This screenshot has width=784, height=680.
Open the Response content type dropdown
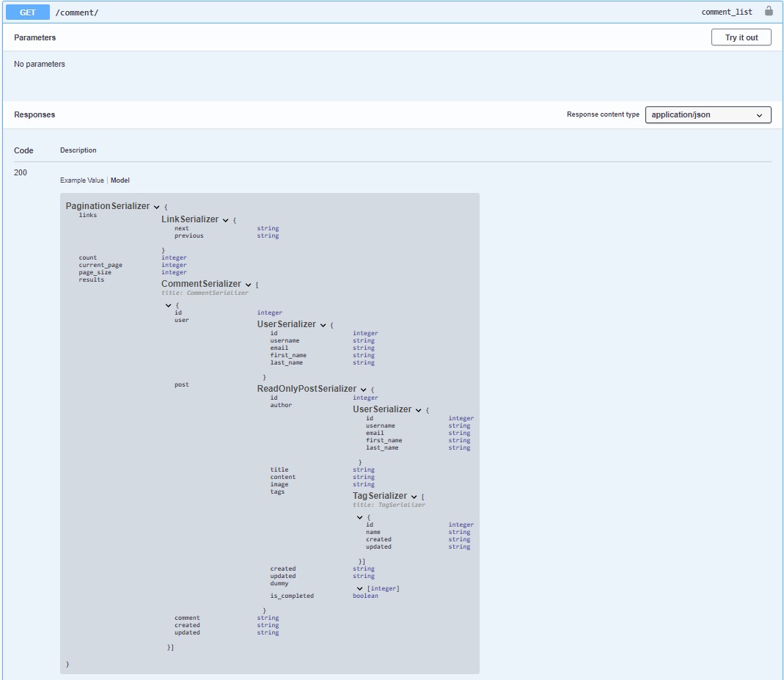coord(708,114)
